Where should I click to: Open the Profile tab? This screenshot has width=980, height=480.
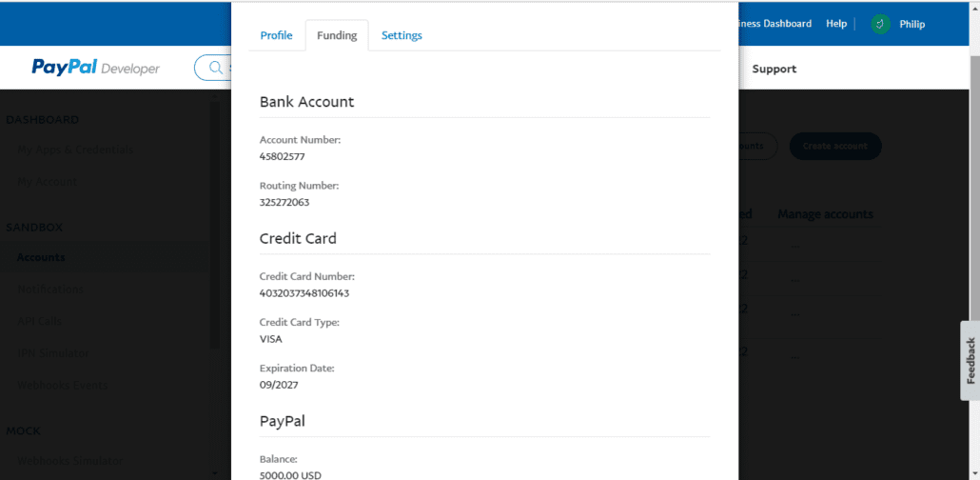coord(276,35)
